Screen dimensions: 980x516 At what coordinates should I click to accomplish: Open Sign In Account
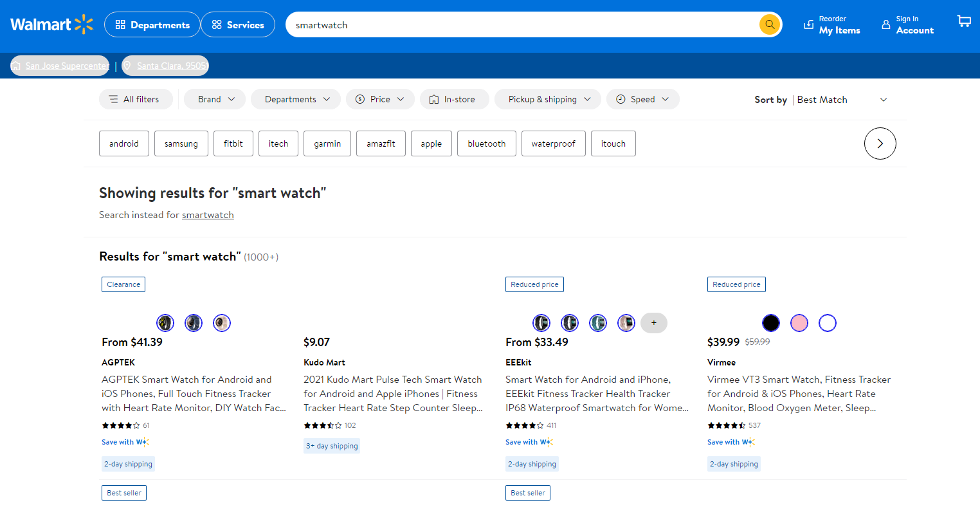coord(907,24)
